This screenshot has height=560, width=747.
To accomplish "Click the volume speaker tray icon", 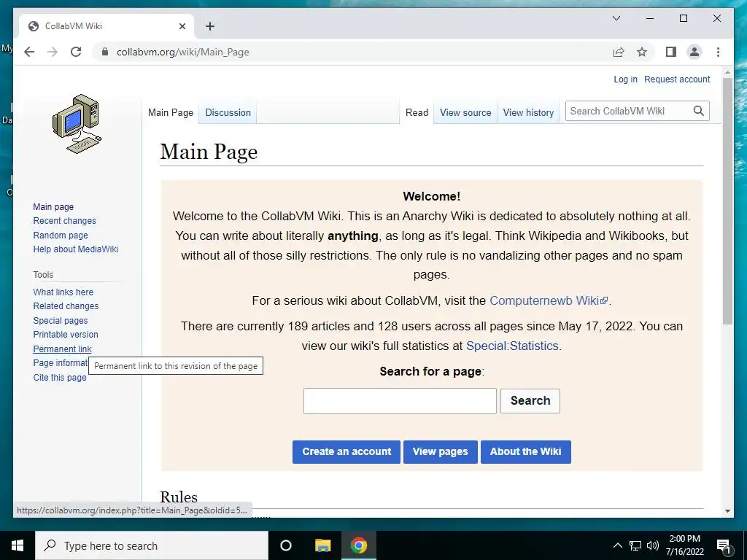I will pyautogui.click(x=653, y=545).
